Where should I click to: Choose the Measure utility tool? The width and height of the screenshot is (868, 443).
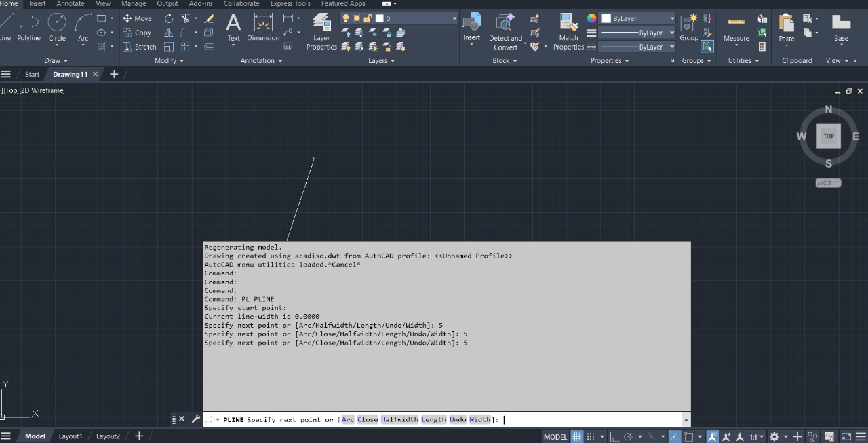pos(736,27)
